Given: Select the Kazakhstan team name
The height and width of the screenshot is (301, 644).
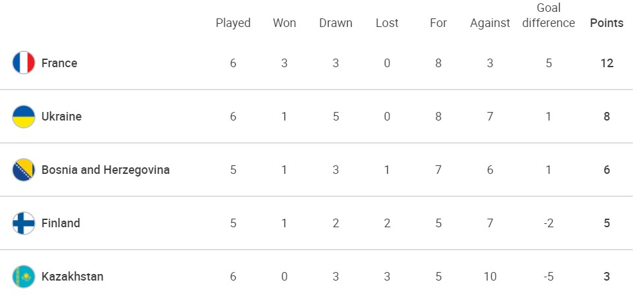Looking at the screenshot, I should (x=72, y=277).
